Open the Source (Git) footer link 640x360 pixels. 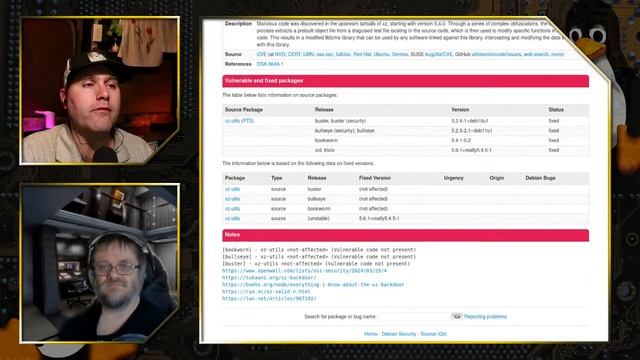pos(433,334)
